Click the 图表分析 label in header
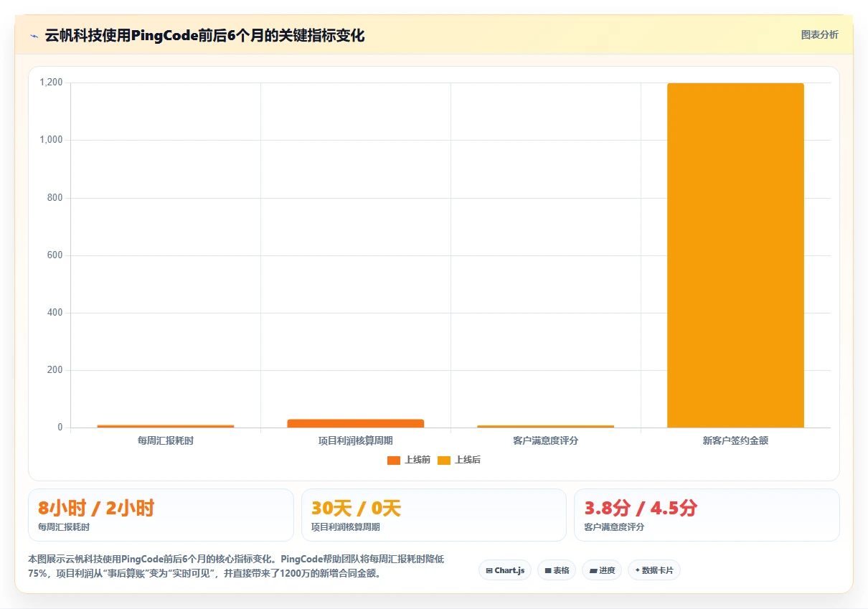Viewport: 868px width, 609px height. coord(819,35)
